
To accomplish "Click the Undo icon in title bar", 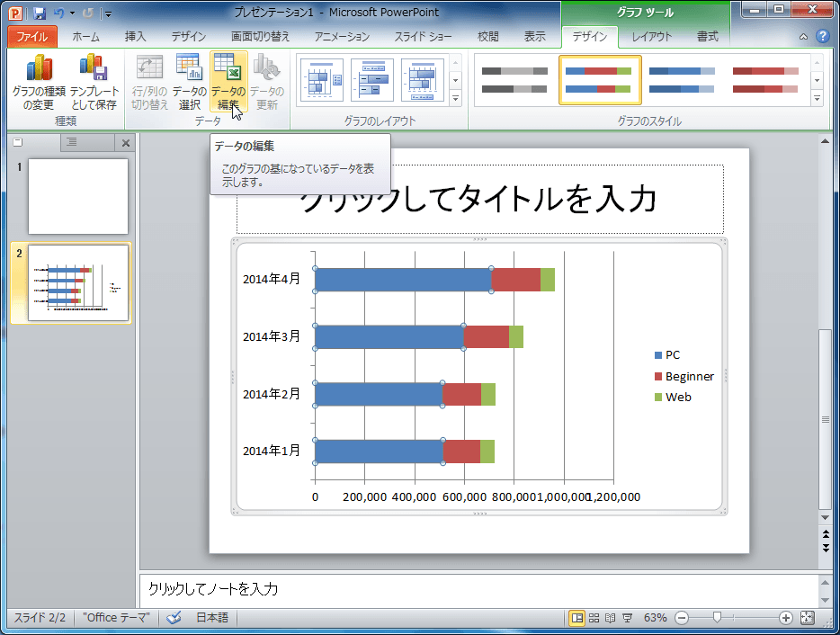I will (59, 13).
